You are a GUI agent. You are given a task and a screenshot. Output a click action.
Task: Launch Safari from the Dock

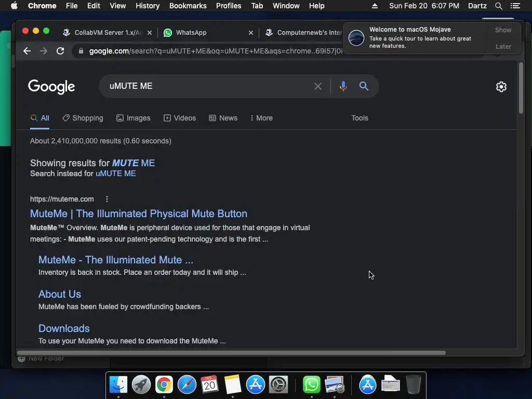pos(187,385)
